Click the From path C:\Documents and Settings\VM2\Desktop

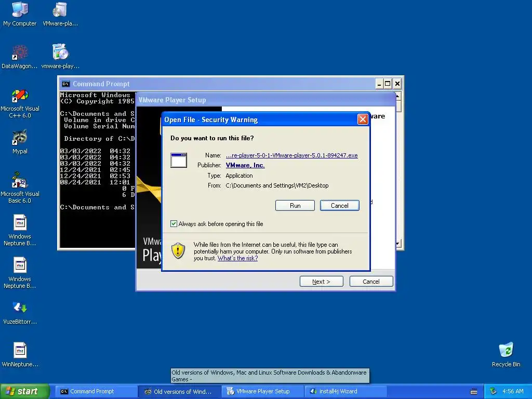pos(277,185)
